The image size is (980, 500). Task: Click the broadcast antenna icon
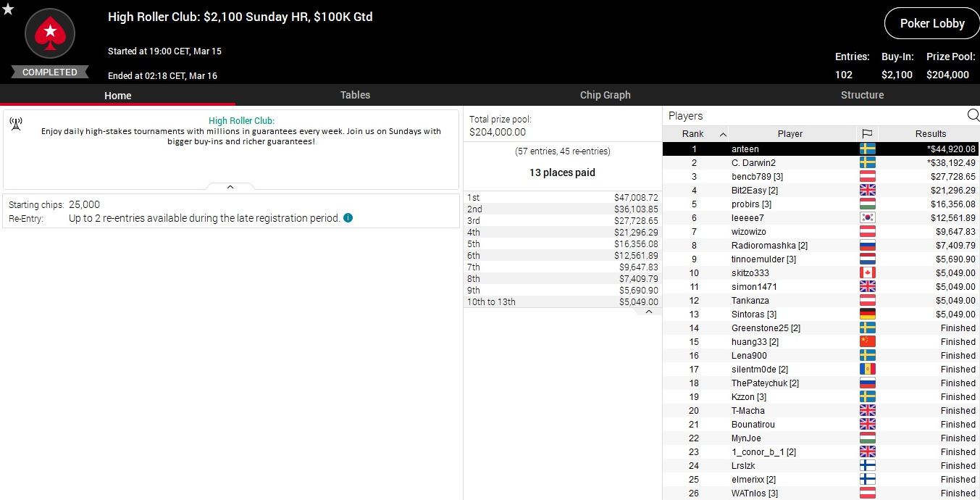coord(16,124)
